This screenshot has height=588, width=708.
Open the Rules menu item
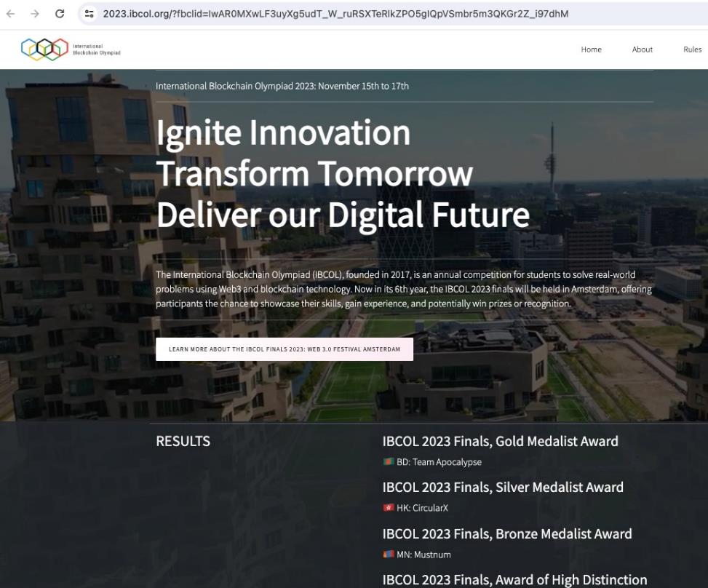(692, 49)
